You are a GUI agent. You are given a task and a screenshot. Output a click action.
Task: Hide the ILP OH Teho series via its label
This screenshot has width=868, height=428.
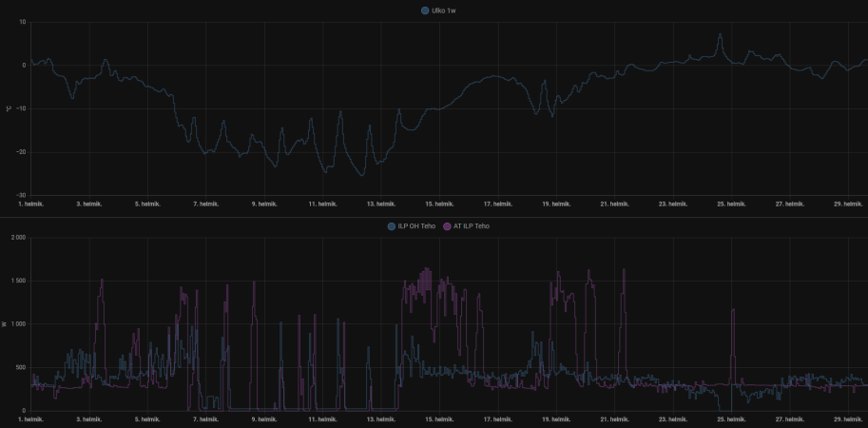pos(415,226)
